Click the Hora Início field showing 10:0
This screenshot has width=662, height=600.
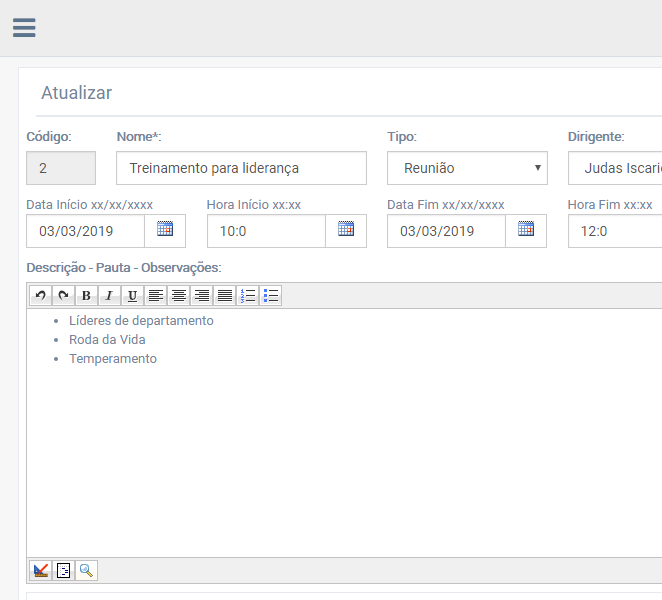point(266,231)
